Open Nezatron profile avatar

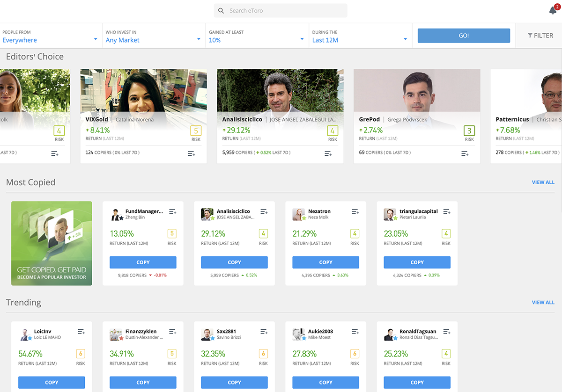point(299,215)
